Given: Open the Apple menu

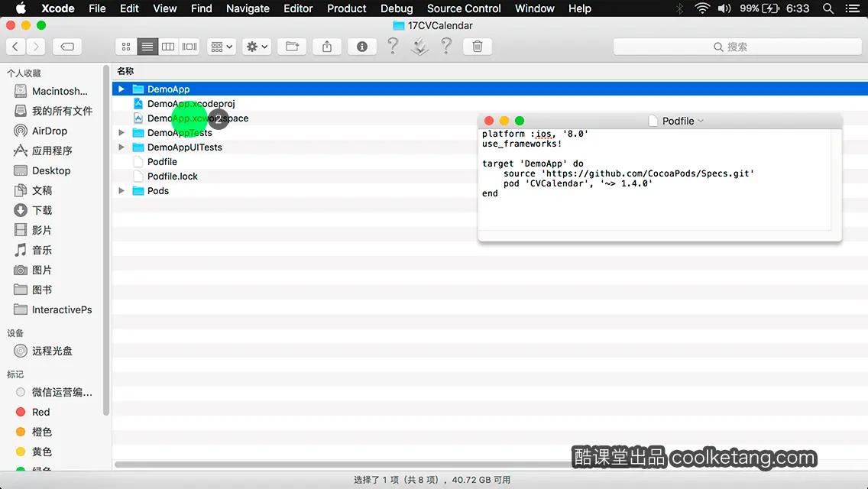Looking at the screenshot, I should click(x=21, y=8).
